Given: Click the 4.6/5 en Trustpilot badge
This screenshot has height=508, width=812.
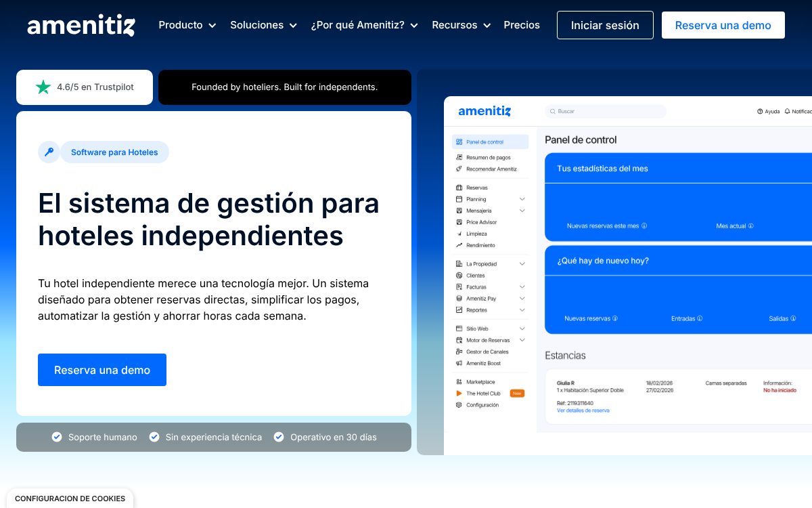Looking at the screenshot, I should [x=85, y=87].
